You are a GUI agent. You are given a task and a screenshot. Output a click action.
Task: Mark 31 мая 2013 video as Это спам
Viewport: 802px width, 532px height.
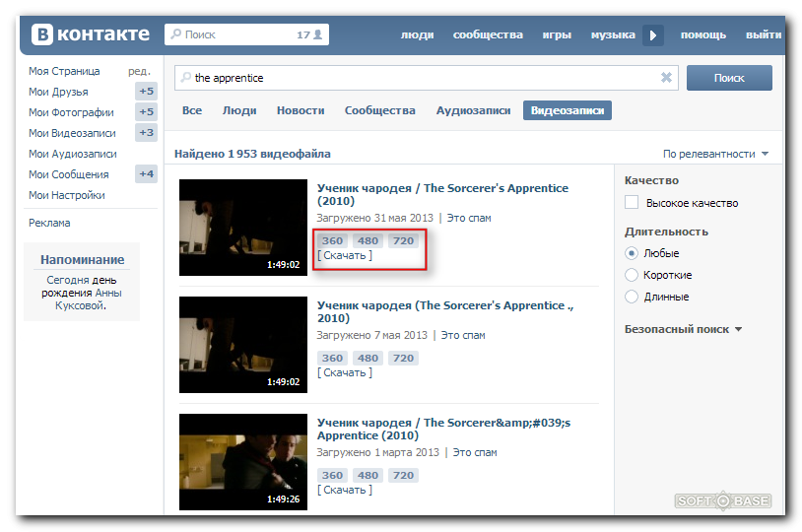(469, 218)
